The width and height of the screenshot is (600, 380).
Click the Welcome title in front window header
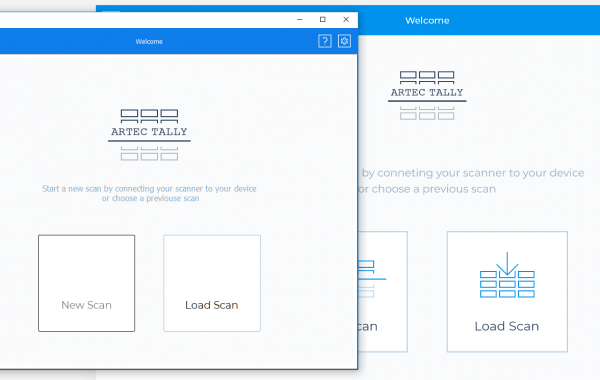pos(149,41)
